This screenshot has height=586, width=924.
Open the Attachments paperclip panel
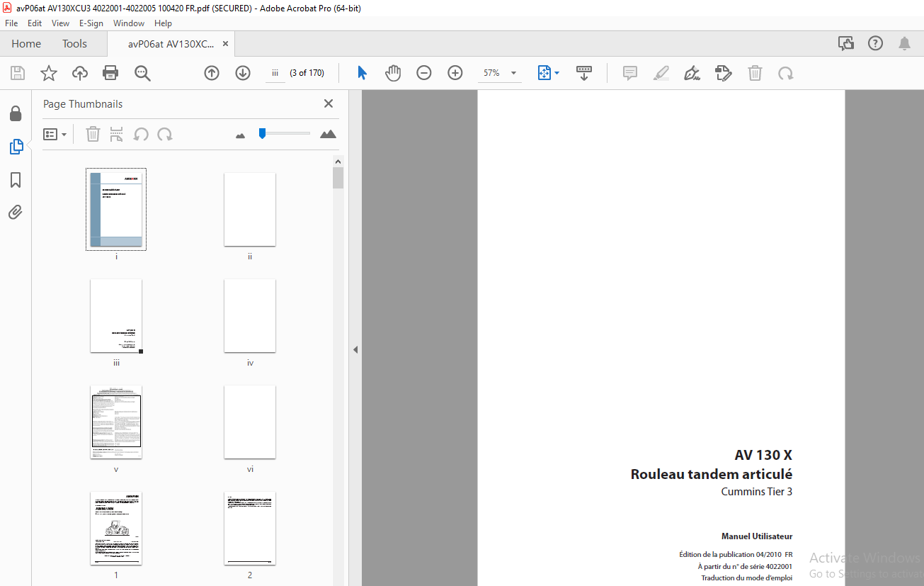16,212
